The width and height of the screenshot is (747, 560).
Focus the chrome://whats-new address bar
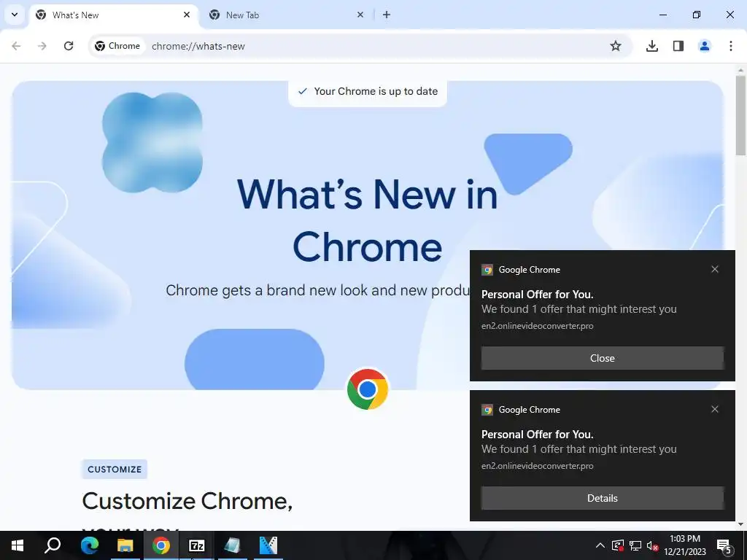click(x=198, y=46)
